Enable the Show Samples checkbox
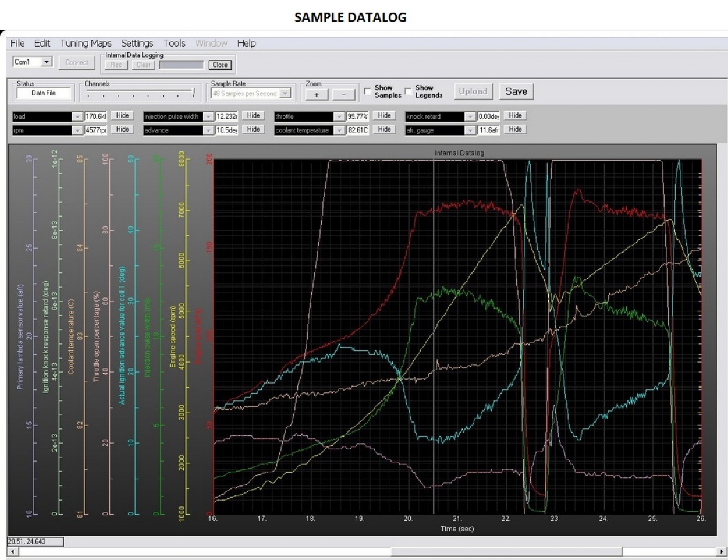Viewport: 728px width, 560px height. click(x=368, y=91)
